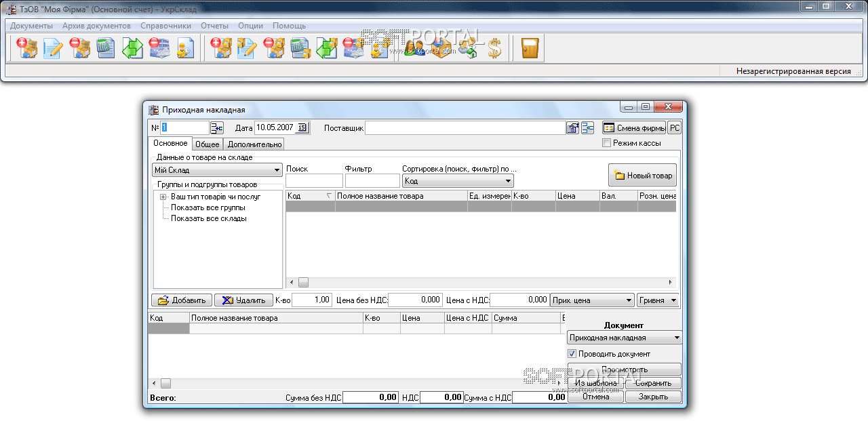Open the Документы menu
The width and height of the screenshot is (868, 421).
(x=31, y=26)
